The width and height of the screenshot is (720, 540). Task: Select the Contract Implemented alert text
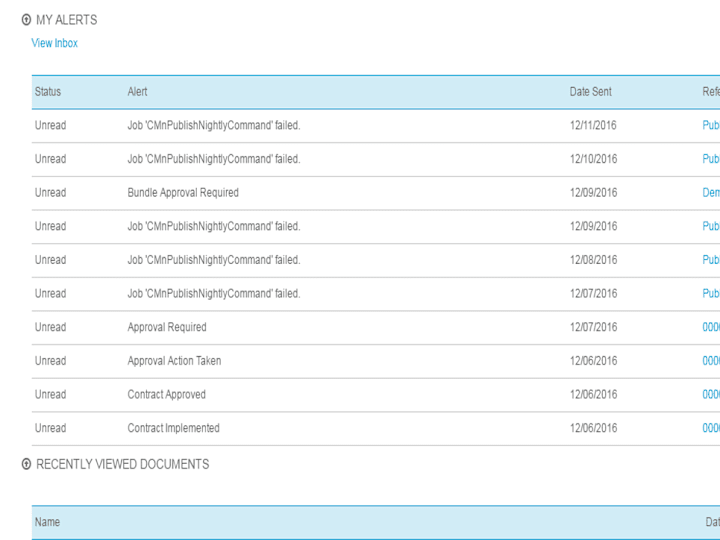click(x=174, y=428)
